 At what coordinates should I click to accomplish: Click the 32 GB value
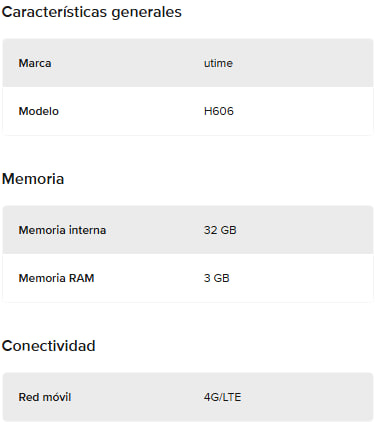pos(220,230)
